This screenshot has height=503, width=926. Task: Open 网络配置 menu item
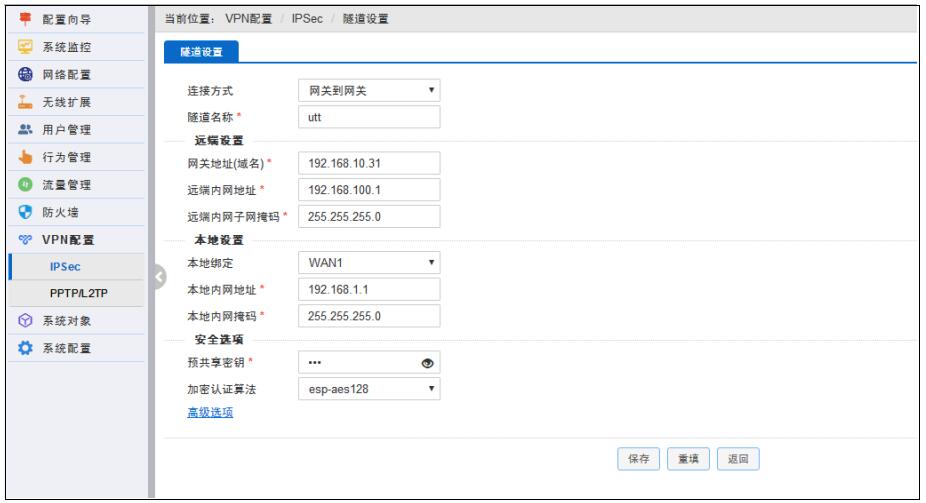click(76, 74)
